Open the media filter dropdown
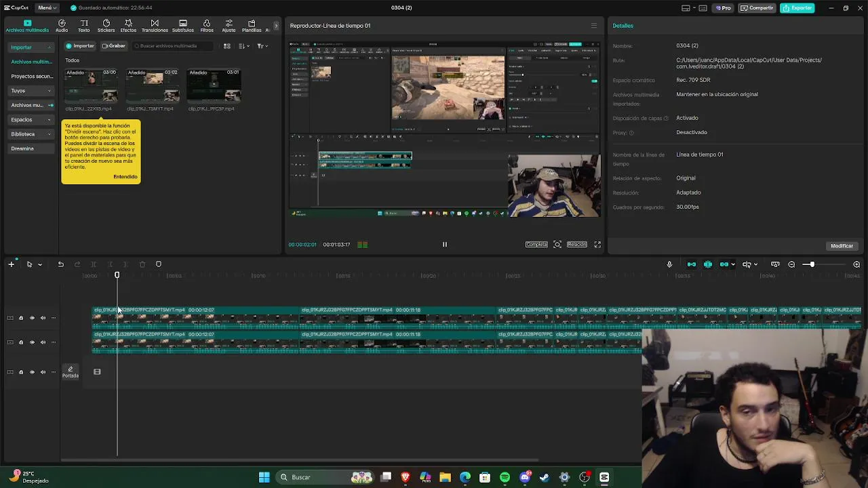868x488 pixels. point(262,46)
